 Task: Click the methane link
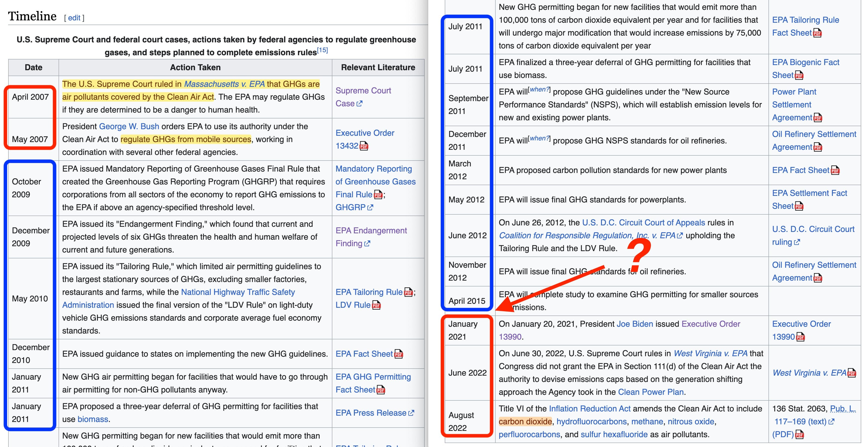point(647,422)
